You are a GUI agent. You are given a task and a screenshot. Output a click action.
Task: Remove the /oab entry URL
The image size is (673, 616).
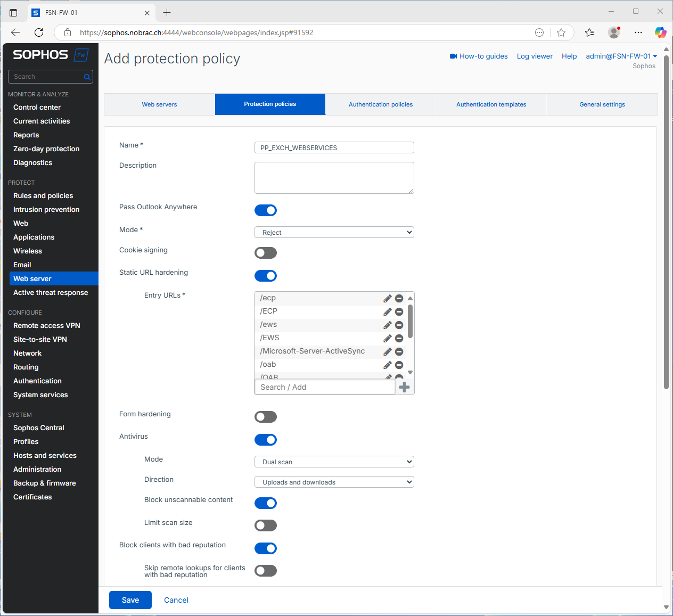(x=399, y=365)
